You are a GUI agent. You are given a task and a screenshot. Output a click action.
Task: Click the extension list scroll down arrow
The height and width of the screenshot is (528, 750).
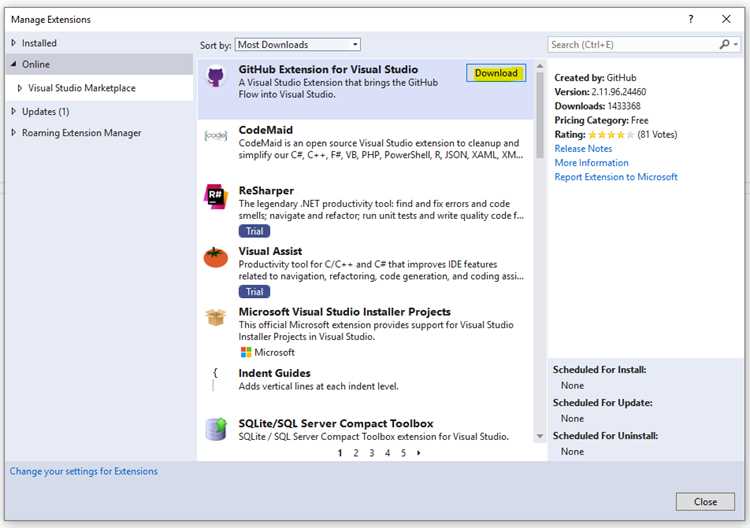coord(540,436)
